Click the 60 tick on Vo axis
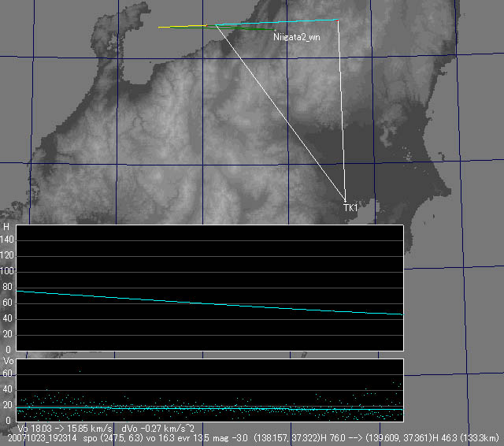Image resolution: width=504 pixels, height=446 pixels. click(x=7, y=374)
